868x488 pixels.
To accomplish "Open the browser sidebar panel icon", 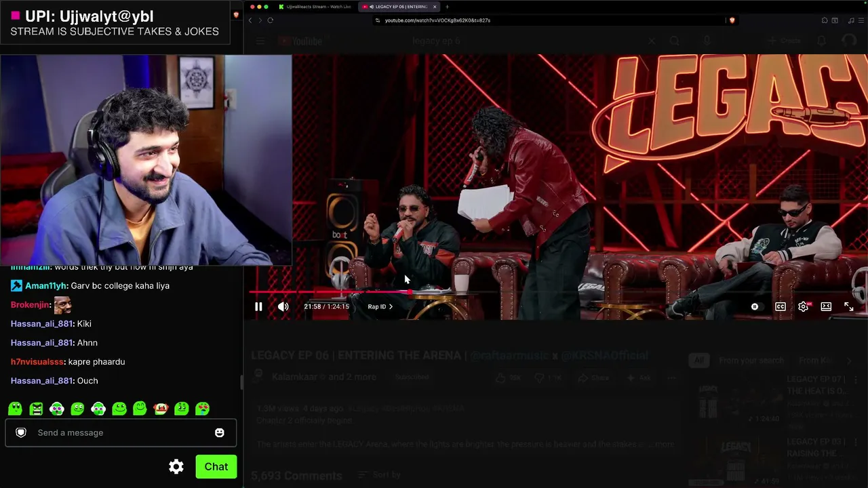I will (x=835, y=20).
